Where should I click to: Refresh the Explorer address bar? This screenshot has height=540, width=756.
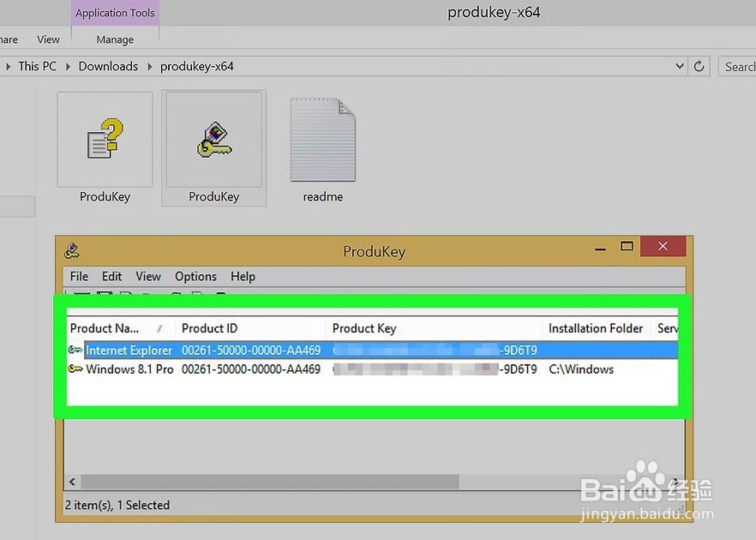699,66
